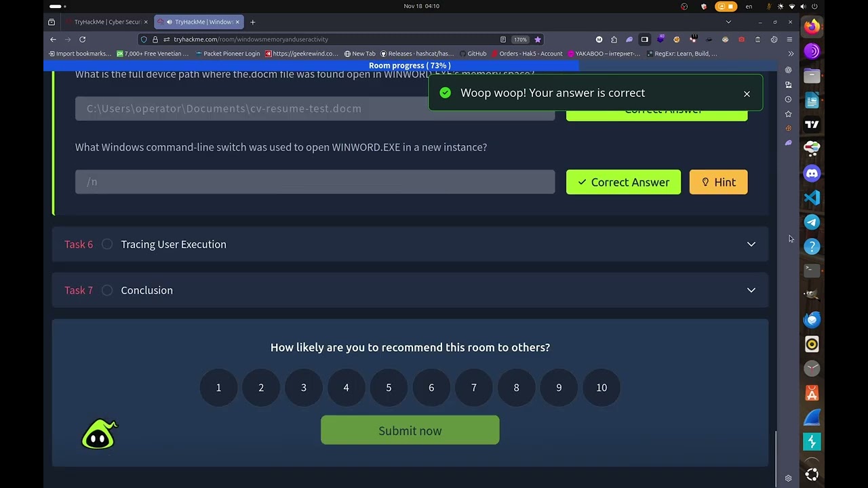Screen dimensions: 868x488
Task: Open TradingView in dock
Action: click(x=812, y=125)
